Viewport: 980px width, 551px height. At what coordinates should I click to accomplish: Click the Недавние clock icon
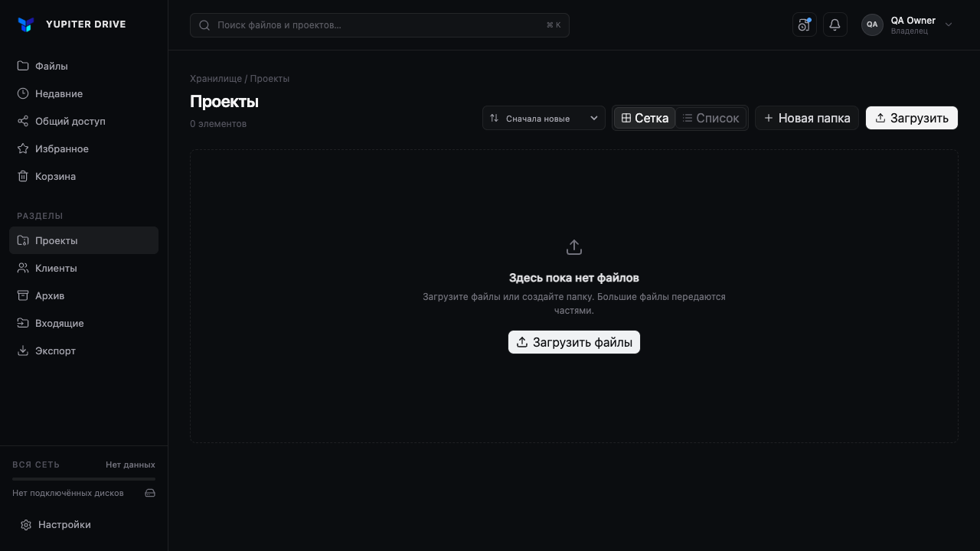23,93
